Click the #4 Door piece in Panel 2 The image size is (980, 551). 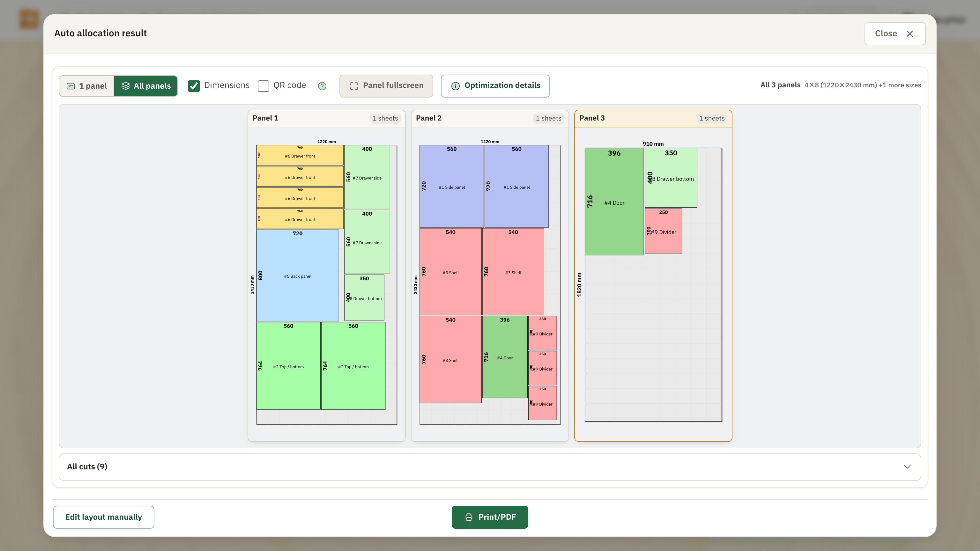[x=505, y=357]
